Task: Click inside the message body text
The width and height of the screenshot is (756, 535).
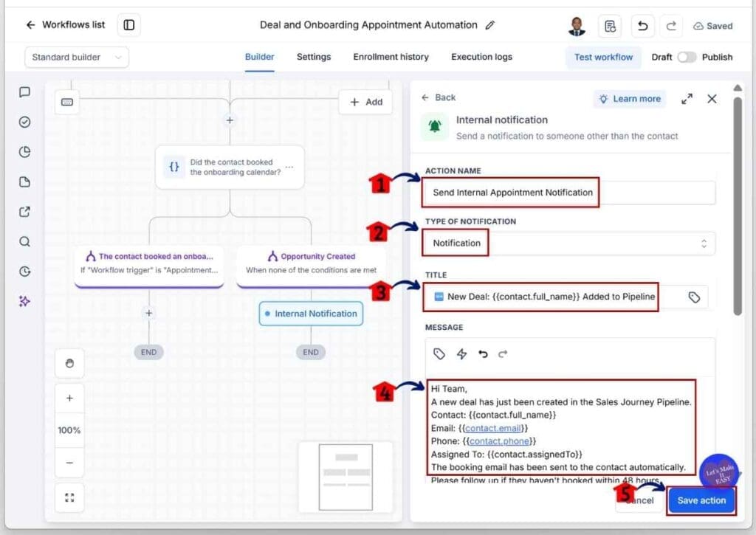Action: point(562,428)
